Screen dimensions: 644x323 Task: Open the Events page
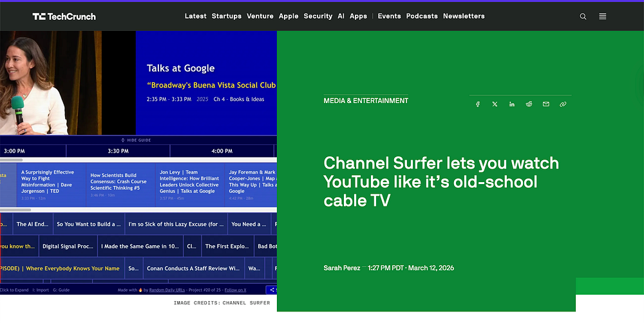pos(389,16)
